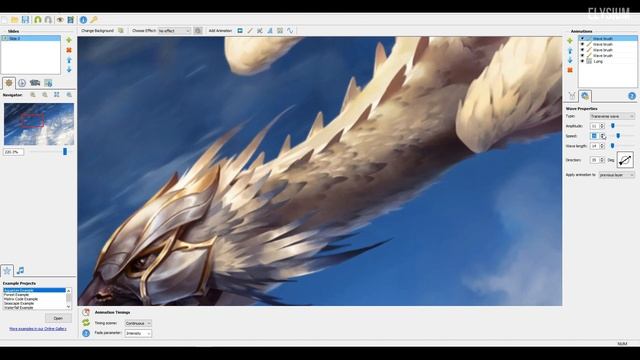Open the Choose Effect dropdown

(174, 31)
